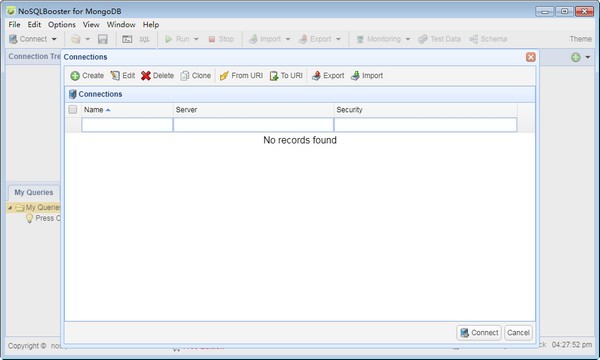Click the Connection Tree panel header
Screen dimensions: 600x360
point(34,57)
